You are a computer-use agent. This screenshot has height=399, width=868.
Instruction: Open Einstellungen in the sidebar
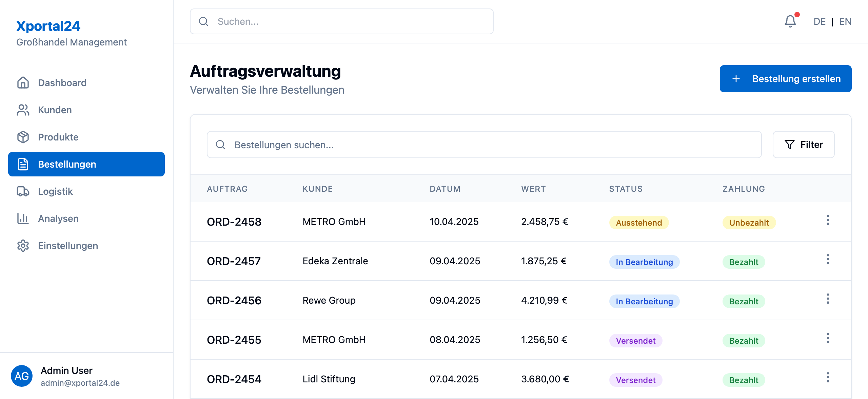86,246
